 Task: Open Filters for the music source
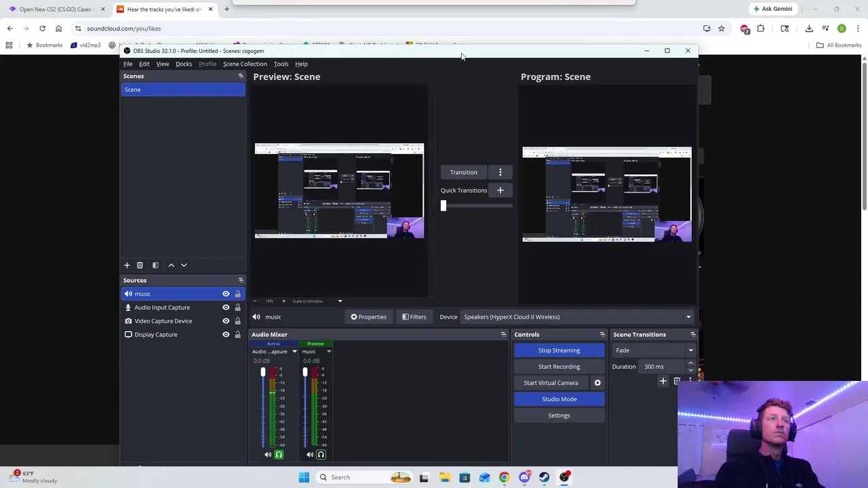pos(414,317)
